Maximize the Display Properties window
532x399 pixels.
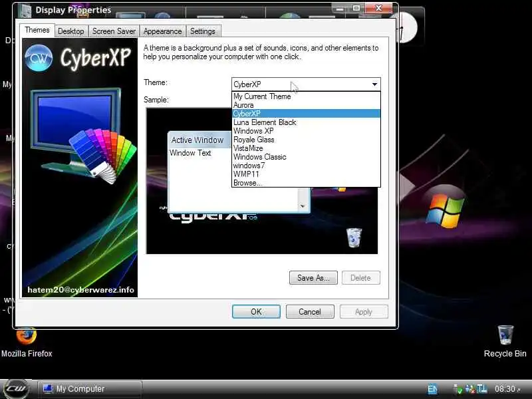coord(356,8)
